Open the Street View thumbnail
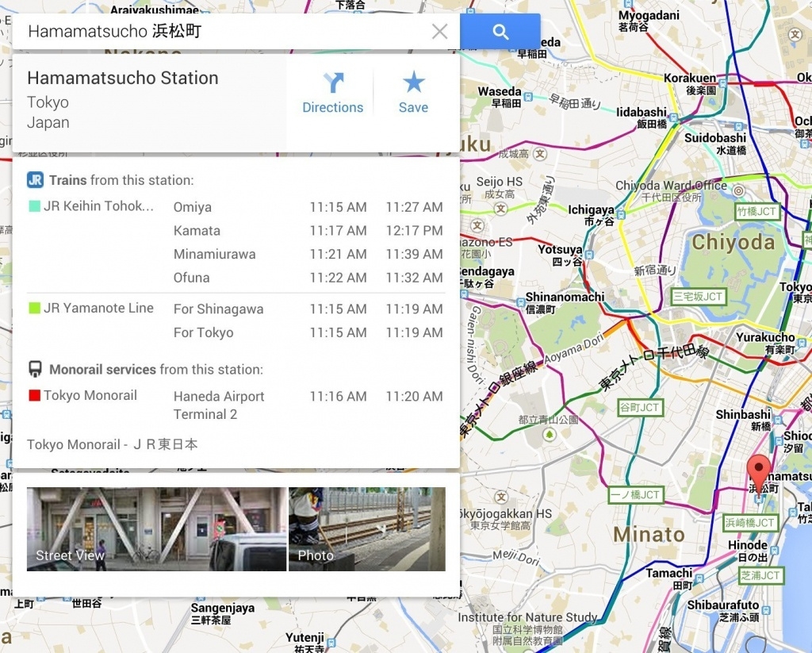Screen dimensions: 812x653 (x=155, y=528)
